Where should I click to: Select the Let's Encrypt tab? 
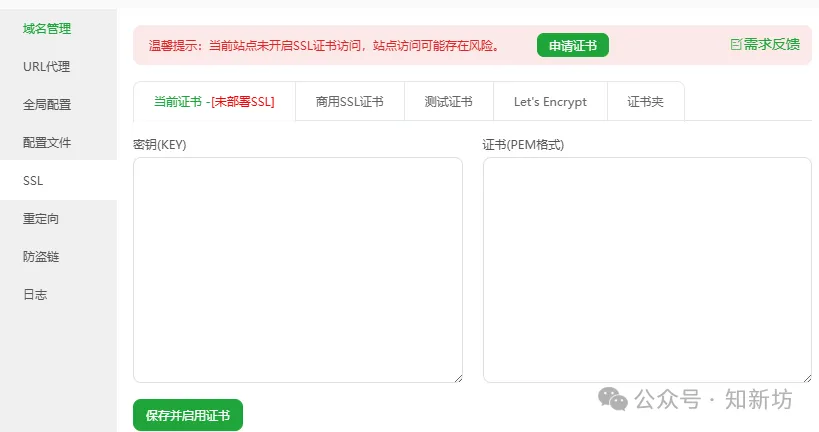point(550,101)
